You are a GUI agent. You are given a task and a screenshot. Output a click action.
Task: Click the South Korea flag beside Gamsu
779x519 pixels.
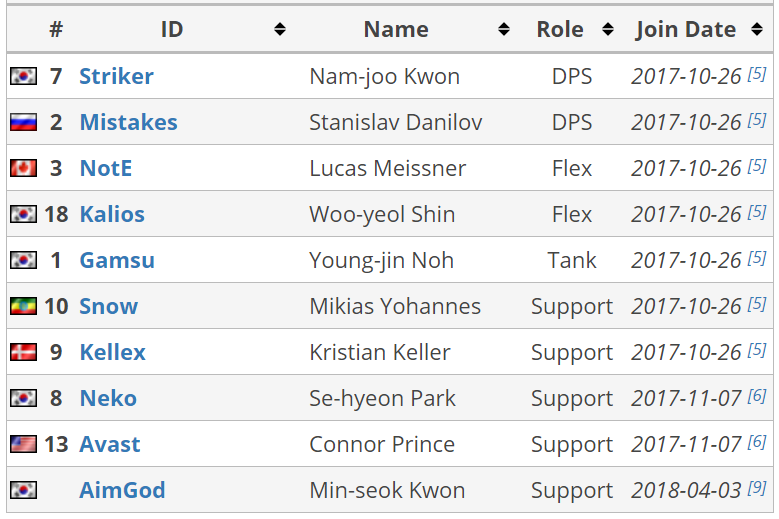23,260
